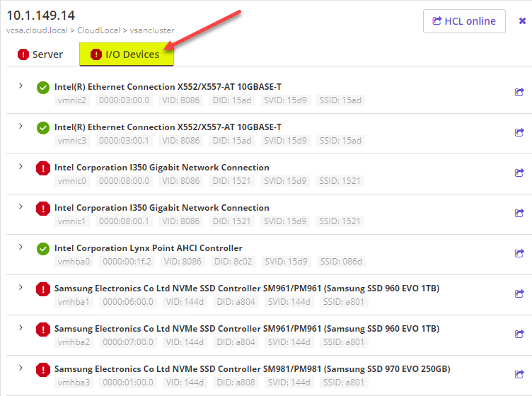This screenshot has height=396, width=532.
Task: Click vmnic2 Intel Ethernet Connection X552 name
Action: (168, 87)
